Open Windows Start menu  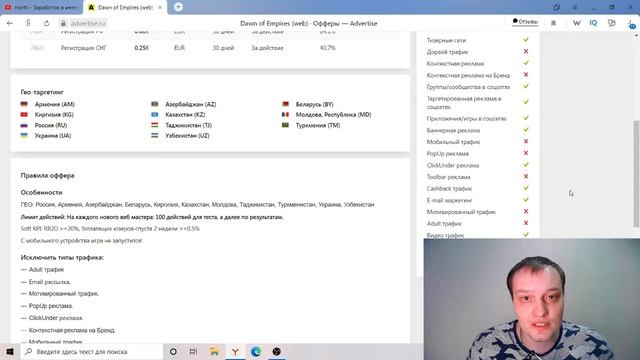point(10,351)
